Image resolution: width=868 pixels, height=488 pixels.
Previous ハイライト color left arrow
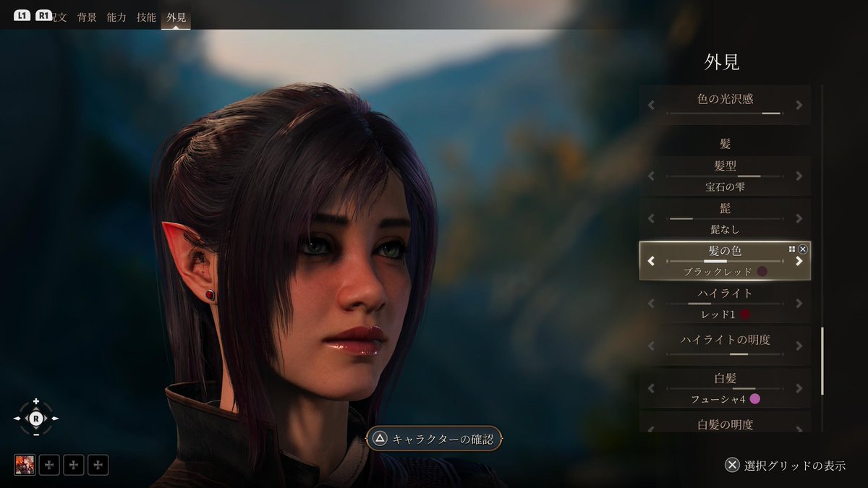click(x=651, y=303)
